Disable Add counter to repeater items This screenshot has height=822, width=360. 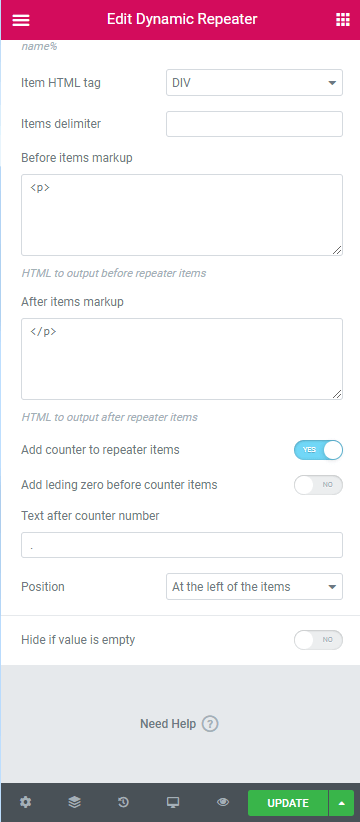[318, 450]
